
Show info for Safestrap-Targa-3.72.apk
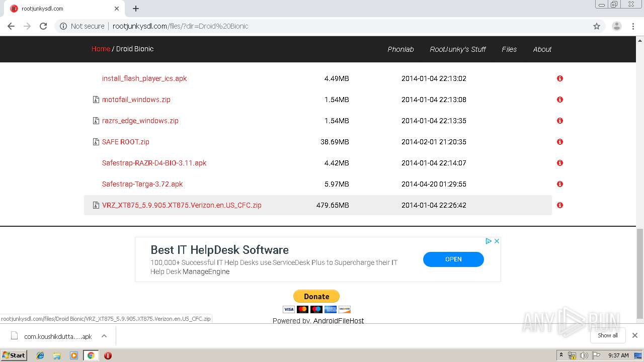coord(560,184)
